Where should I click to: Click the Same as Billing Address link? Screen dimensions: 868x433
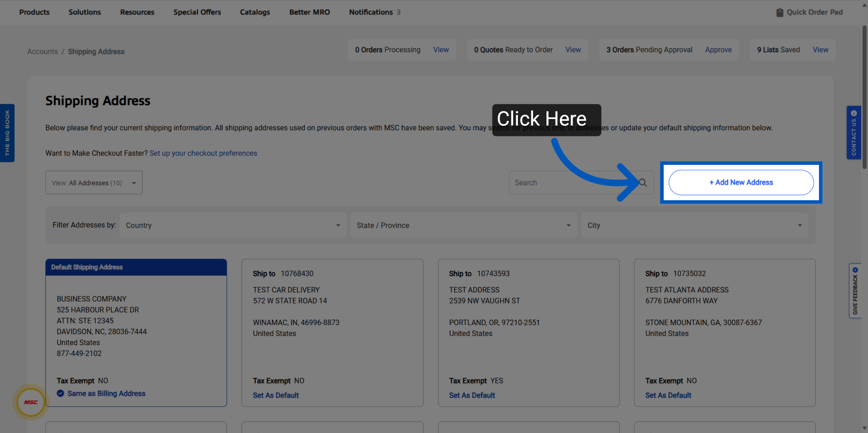[106, 393]
